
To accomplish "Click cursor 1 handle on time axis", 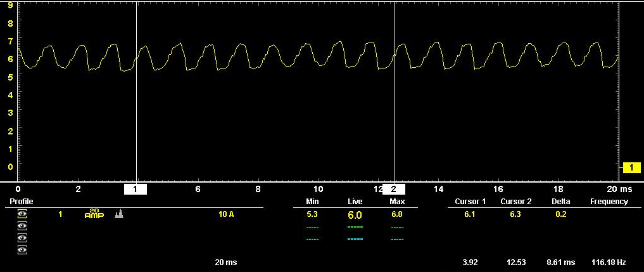I will coord(136,189).
